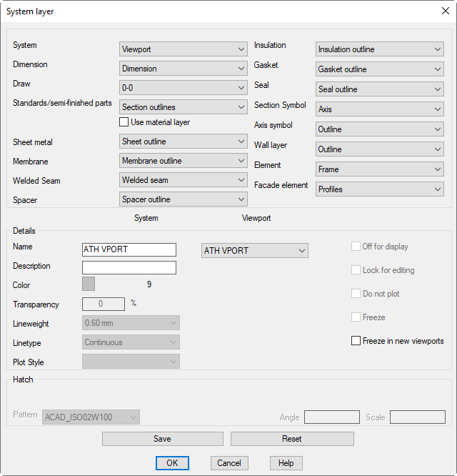
Task: Click the Cancel button
Action: point(229,463)
